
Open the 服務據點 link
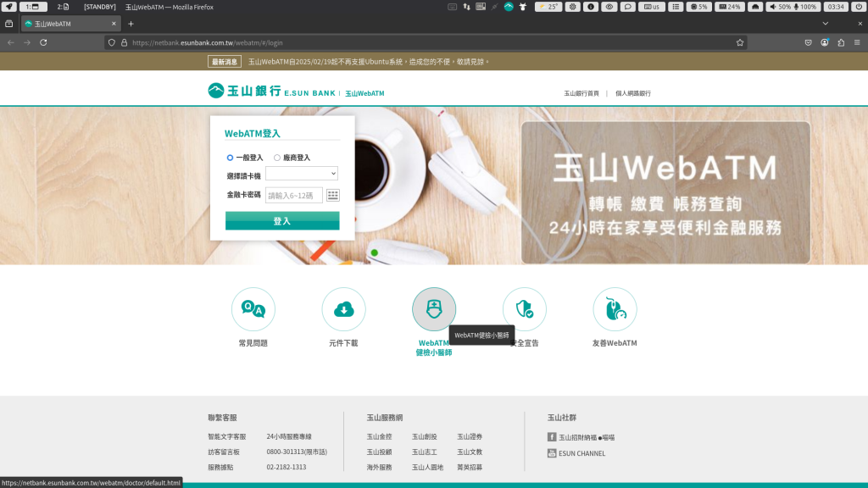click(220, 467)
